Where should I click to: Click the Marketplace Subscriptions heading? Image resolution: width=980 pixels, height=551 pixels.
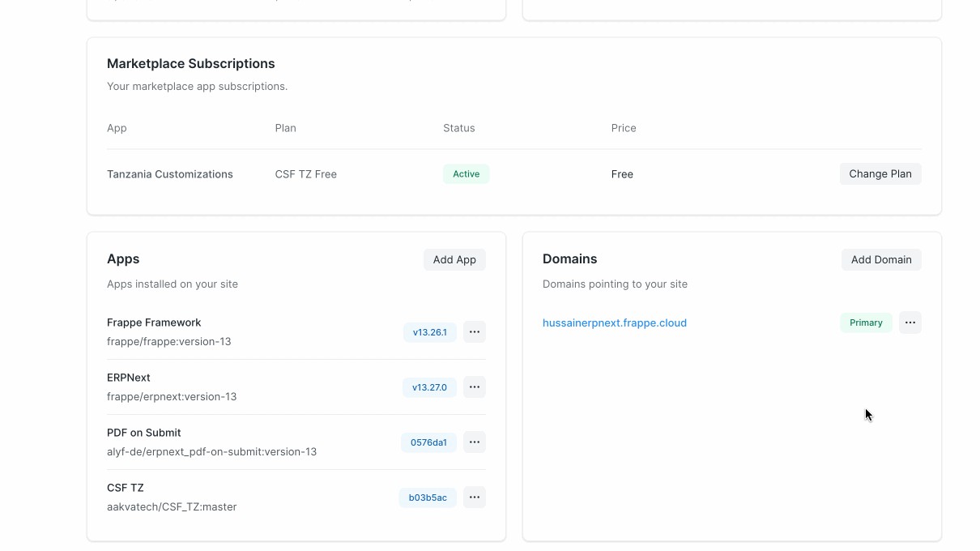[191, 63]
